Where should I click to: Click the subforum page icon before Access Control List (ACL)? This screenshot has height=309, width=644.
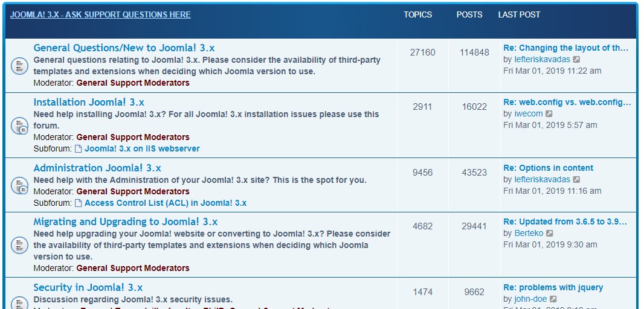[78, 203]
